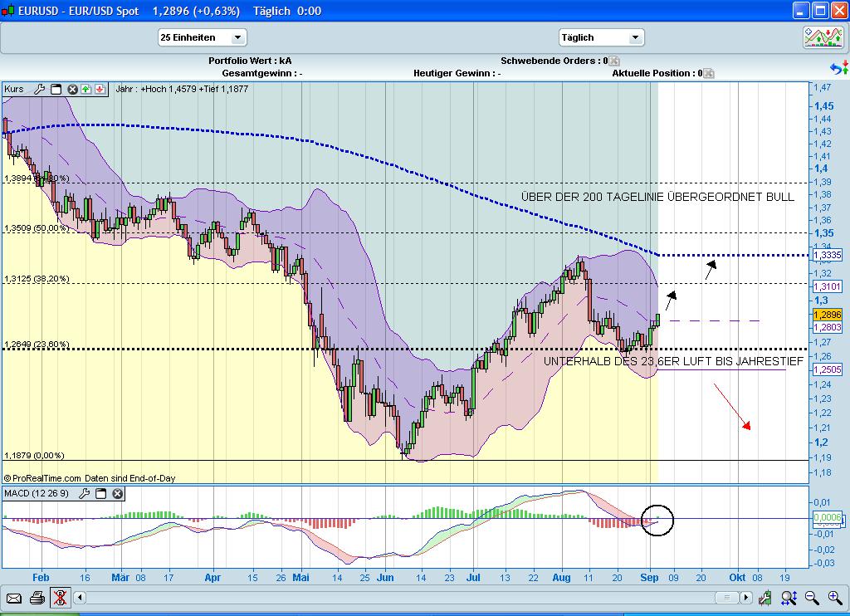Click the zoom in magnifier icon
Screen dimensions: 850x616
tap(834, 598)
